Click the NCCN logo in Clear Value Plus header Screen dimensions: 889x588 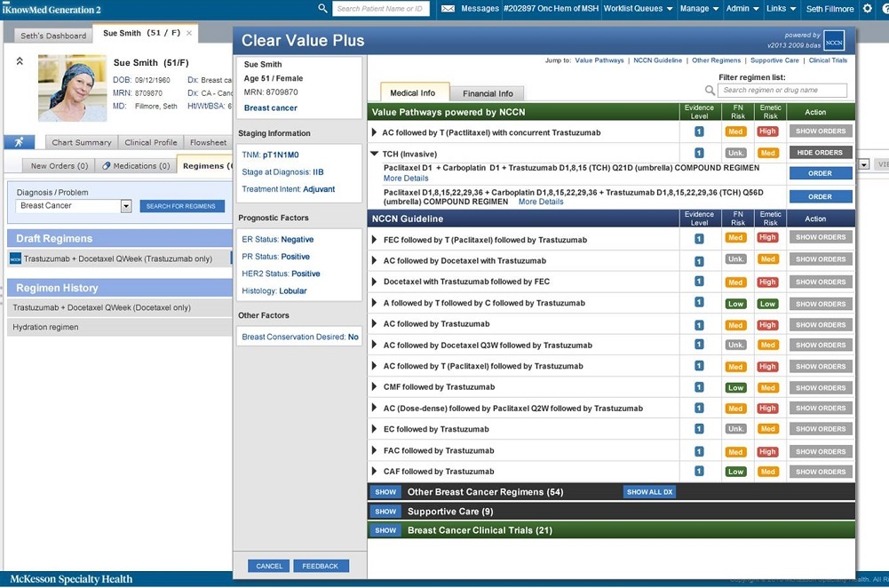tap(834, 42)
